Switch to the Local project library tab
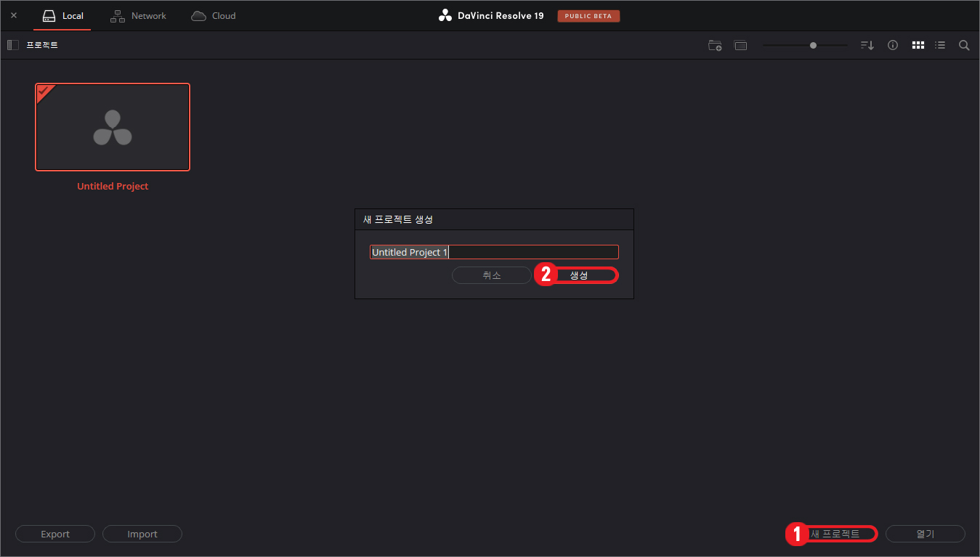 click(62, 15)
